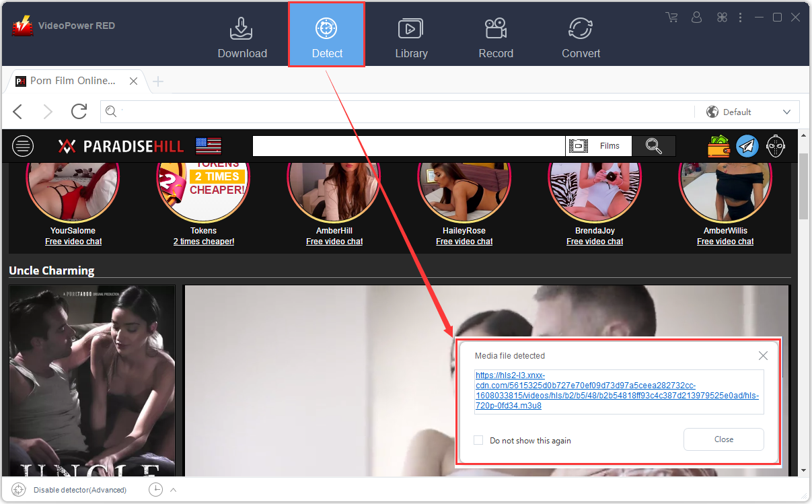Open BrendaJoy's Free video chat link

[595, 242]
